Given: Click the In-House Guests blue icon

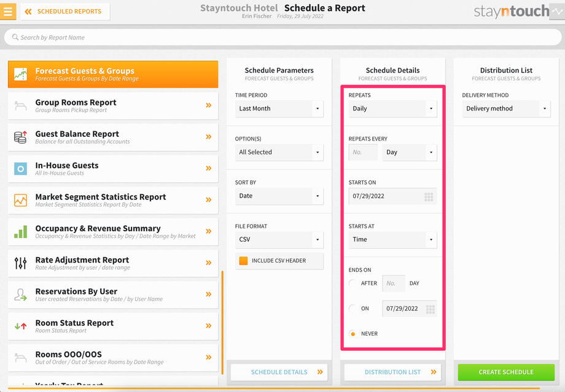Looking at the screenshot, I should point(20,169).
